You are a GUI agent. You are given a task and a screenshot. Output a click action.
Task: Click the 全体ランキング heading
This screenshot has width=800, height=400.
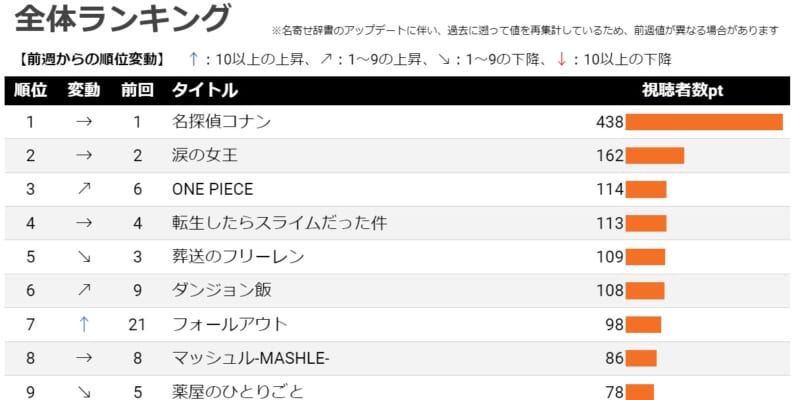[122, 19]
